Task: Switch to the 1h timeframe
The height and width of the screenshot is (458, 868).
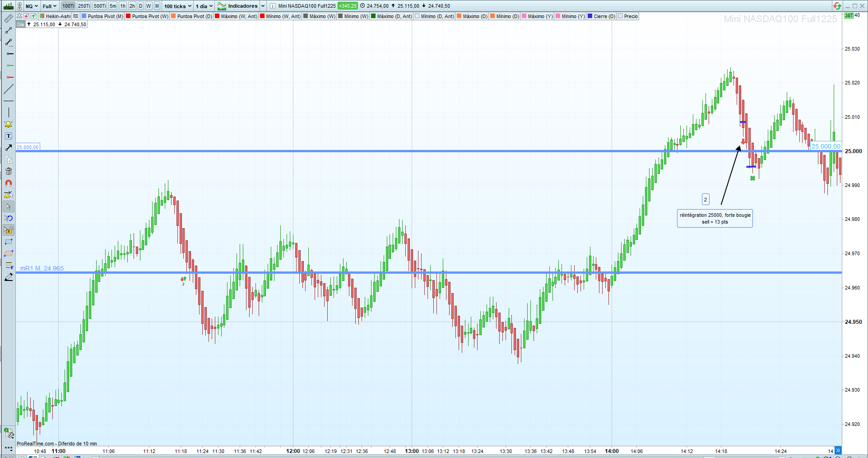Action: [123, 6]
